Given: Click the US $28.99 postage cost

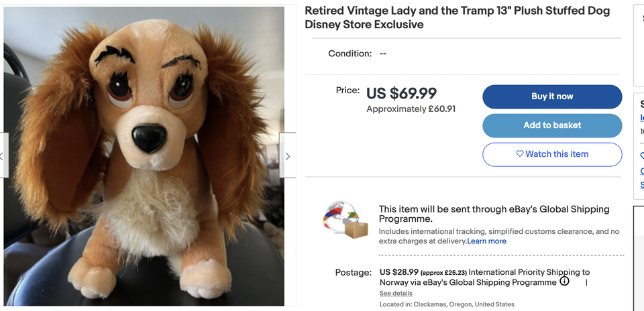Looking at the screenshot, I should (x=399, y=272).
